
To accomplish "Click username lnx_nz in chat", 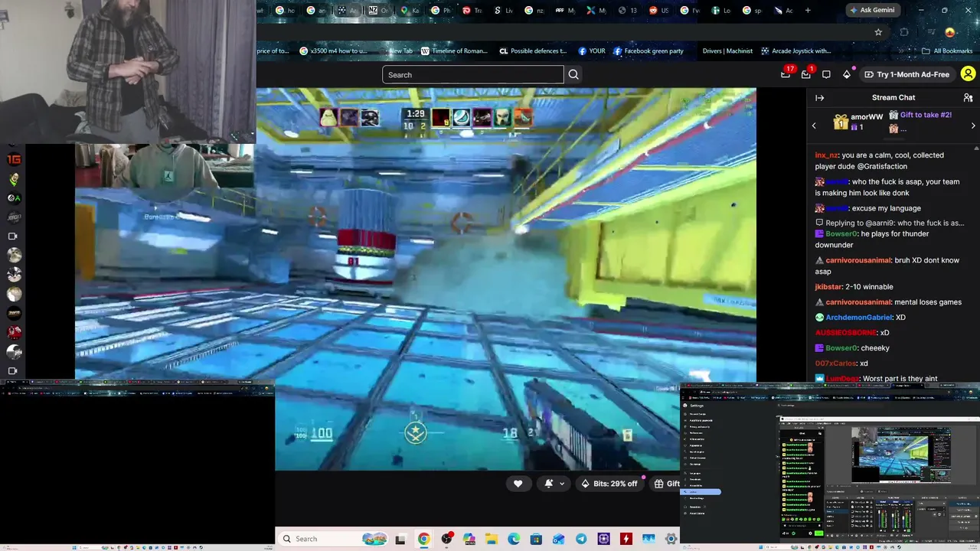I will 826,155.
